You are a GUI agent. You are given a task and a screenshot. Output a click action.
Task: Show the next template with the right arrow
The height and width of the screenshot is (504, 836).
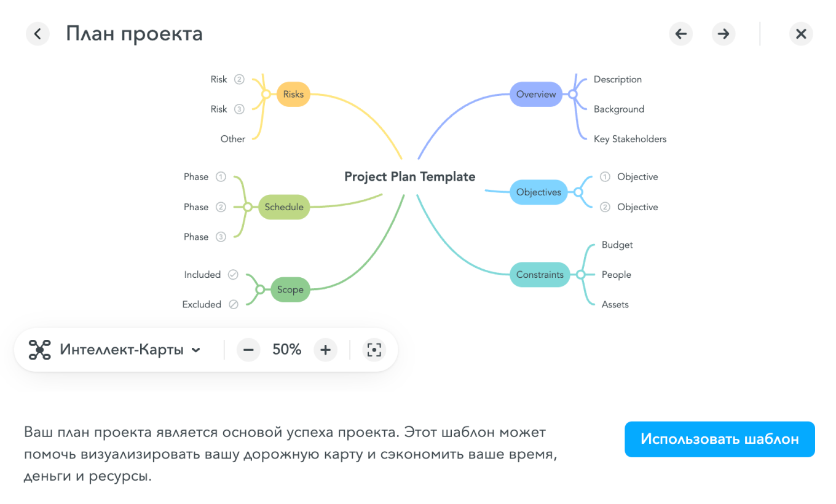point(724,34)
